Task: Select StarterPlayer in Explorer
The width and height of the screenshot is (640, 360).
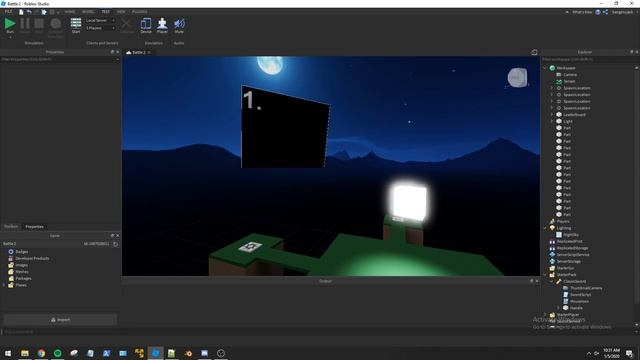Action: (x=568, y=315)
